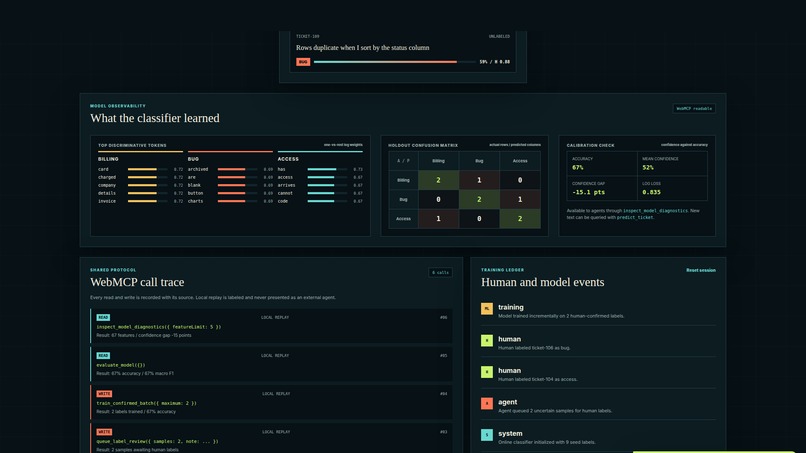Click the 6 calls counter badge
This screenshot has width=806, height=453.
tap(440, 273)
